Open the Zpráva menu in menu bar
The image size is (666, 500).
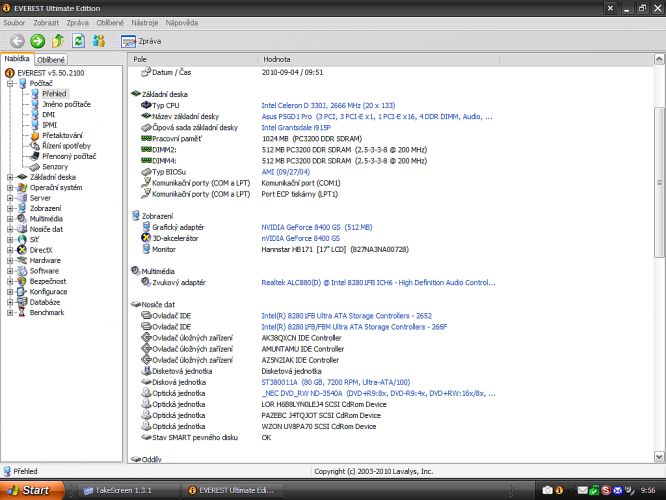[x=78, y=23]
